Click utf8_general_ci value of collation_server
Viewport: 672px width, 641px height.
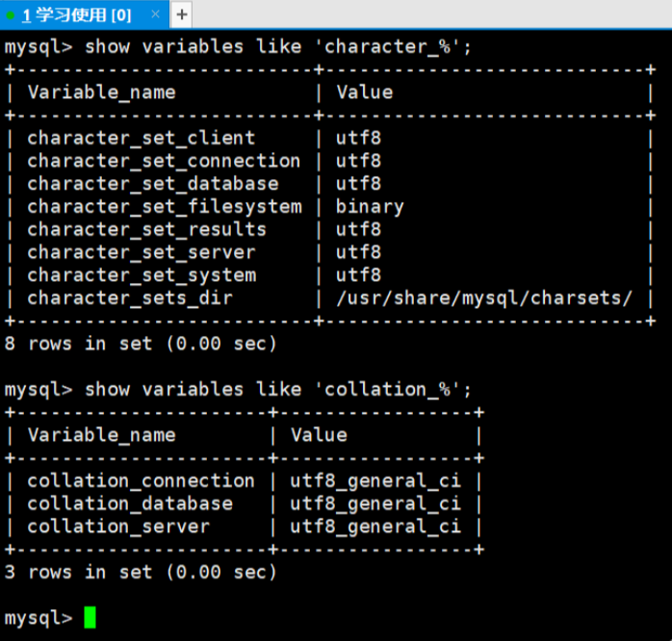coord(375,527)
